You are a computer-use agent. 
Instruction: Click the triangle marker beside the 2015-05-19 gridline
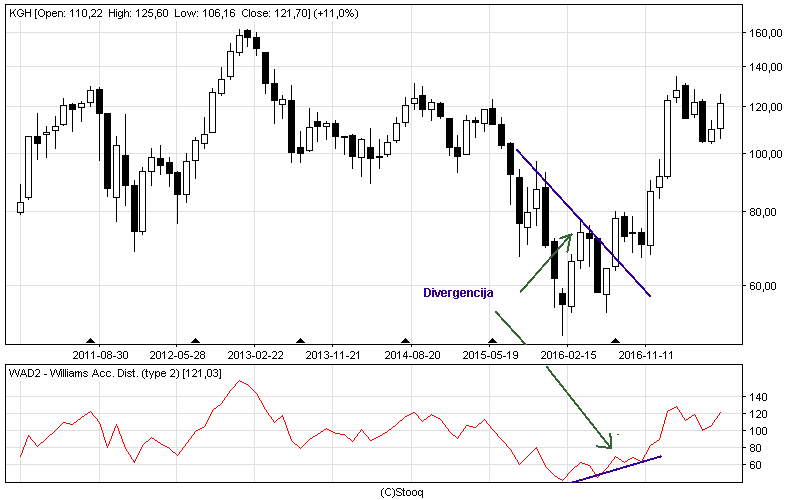[x=492, y=341]
